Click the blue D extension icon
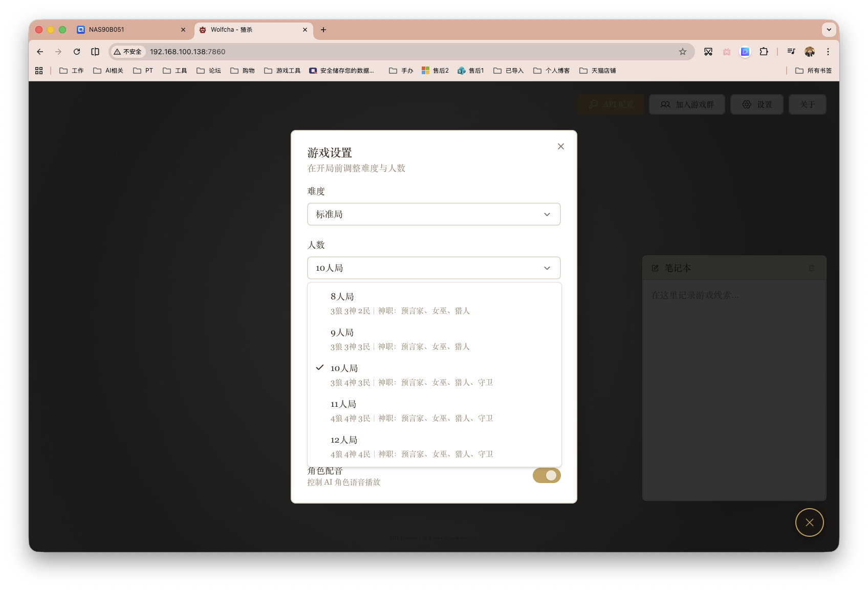The image size is (868, 590). point(745,52)
